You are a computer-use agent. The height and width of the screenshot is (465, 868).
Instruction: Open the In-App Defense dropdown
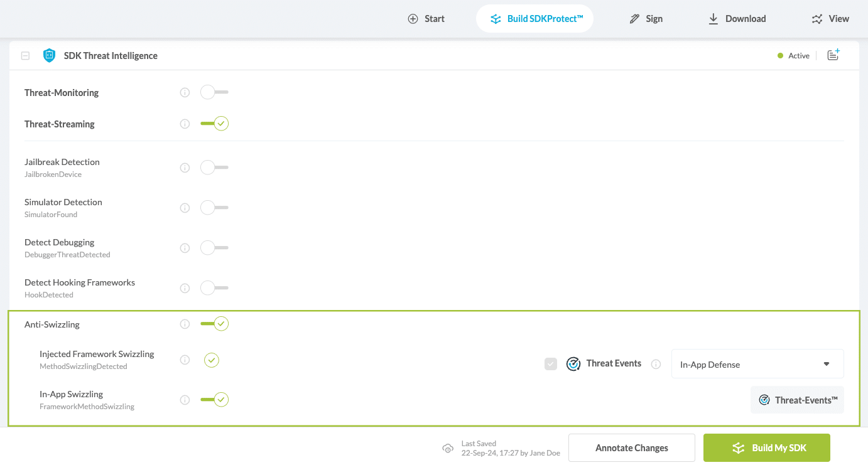coord(757,364)
